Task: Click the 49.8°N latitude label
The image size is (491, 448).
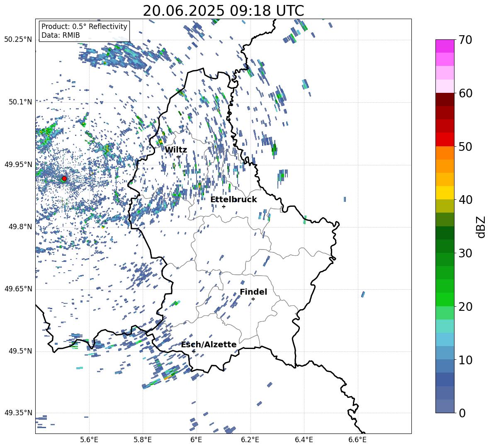Action: pos(21,227)
